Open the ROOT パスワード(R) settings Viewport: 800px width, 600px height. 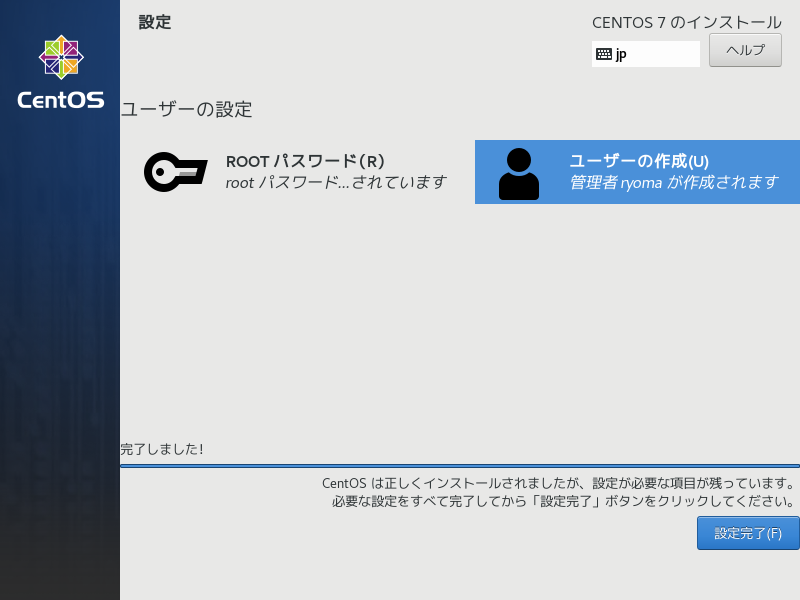click(295, 172)
